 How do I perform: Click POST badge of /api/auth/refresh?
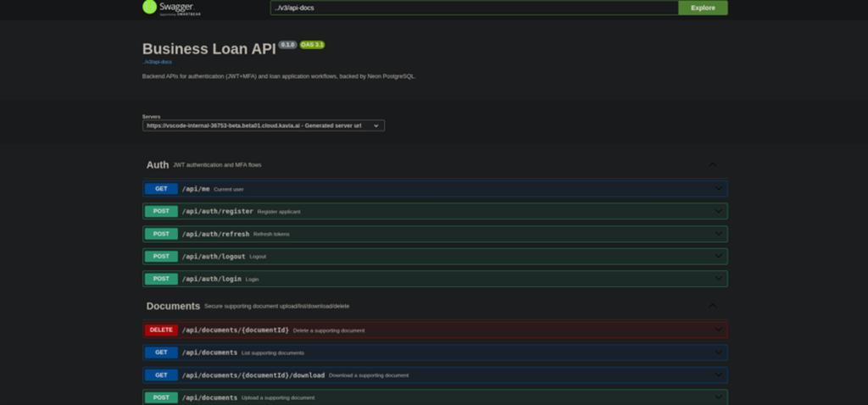click(161, 234)
